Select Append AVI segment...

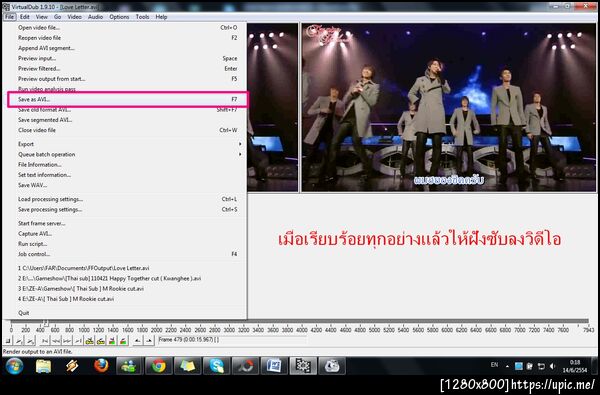pos(127,48)
